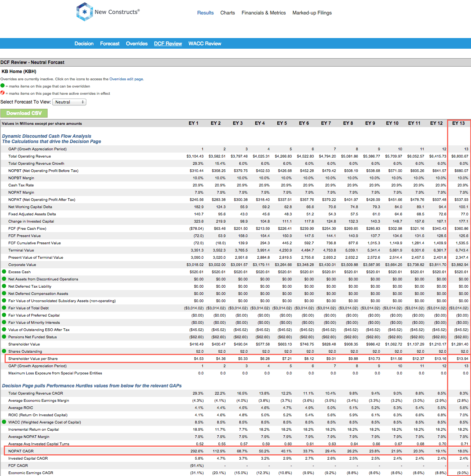Select the DCF Review menu item
The height and width of the screenshot is (476, 471).
click(x=168, y=44)
